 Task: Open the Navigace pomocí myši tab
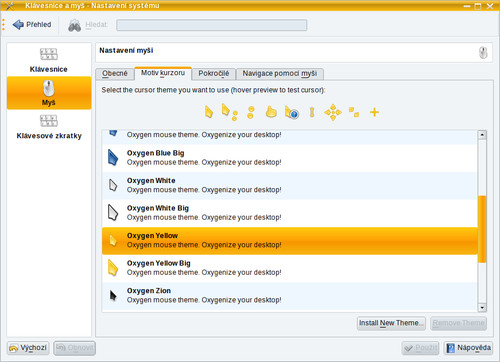[x=280, y=73]
